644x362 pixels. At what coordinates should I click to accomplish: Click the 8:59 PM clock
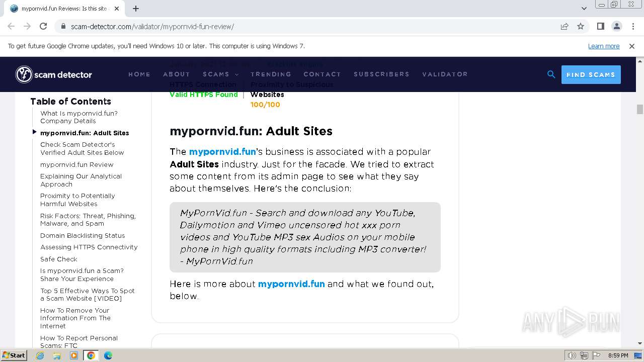pyautogui.click(x=618, y=355)
